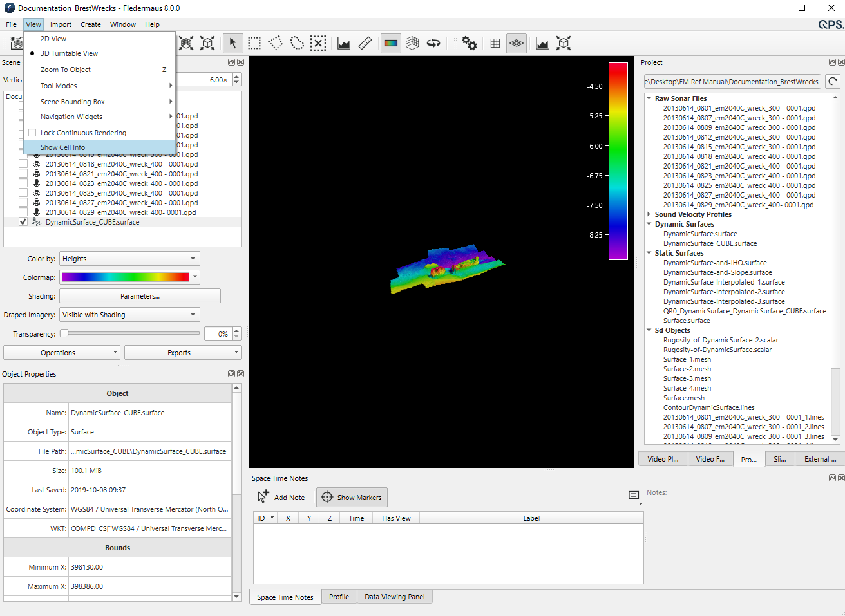845x616 pixels.
Task: Toggle the Lock Continuous Rendering checkbox
Action: 32,133
